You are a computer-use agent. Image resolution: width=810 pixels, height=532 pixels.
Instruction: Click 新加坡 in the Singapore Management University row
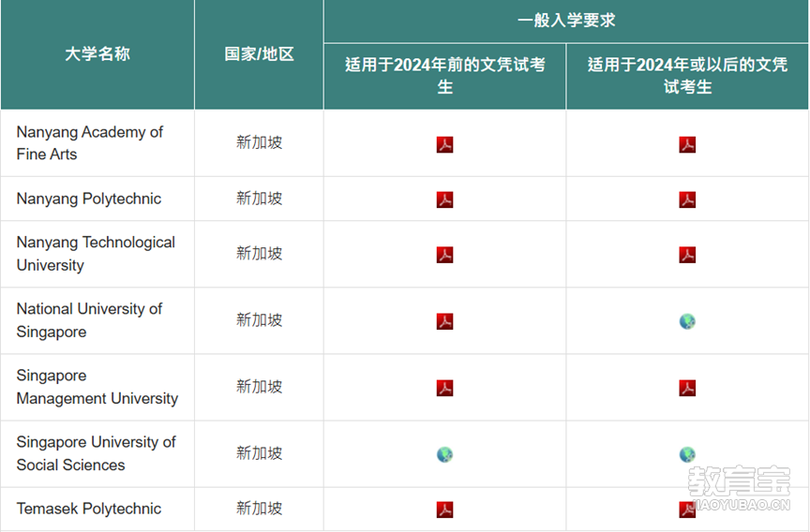pos(260,387)
